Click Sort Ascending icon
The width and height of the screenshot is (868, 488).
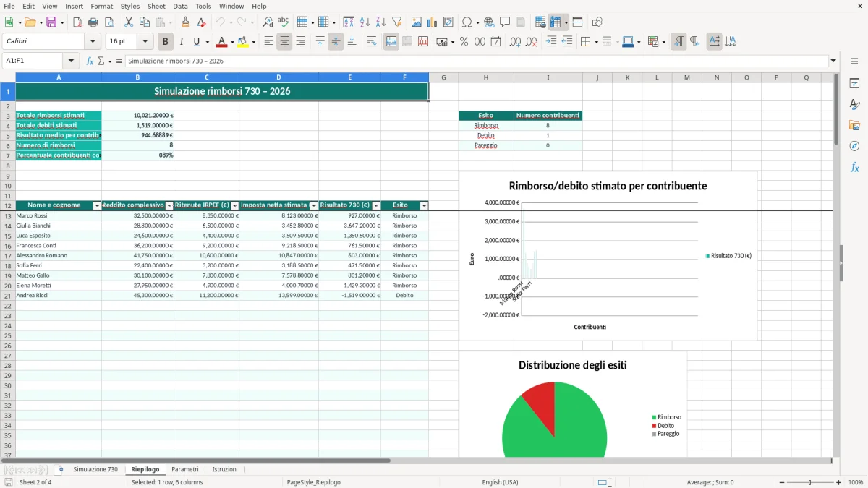coord(365,22)
